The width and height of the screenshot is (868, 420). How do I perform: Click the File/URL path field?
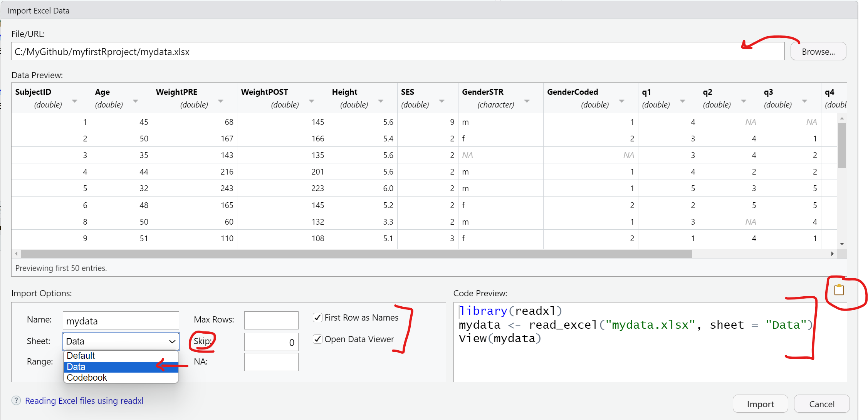pos(398,52)
